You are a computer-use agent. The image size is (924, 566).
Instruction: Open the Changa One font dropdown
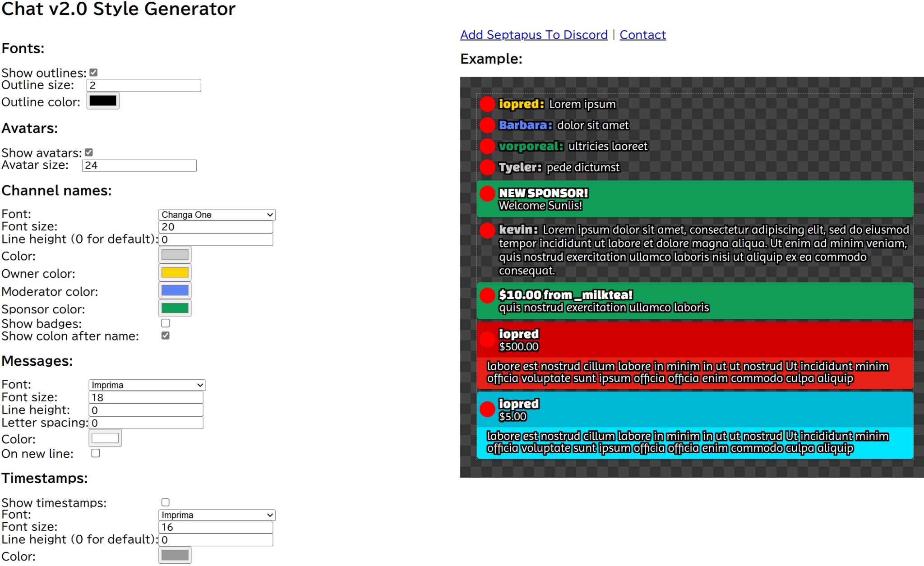[x=217, y=215]
